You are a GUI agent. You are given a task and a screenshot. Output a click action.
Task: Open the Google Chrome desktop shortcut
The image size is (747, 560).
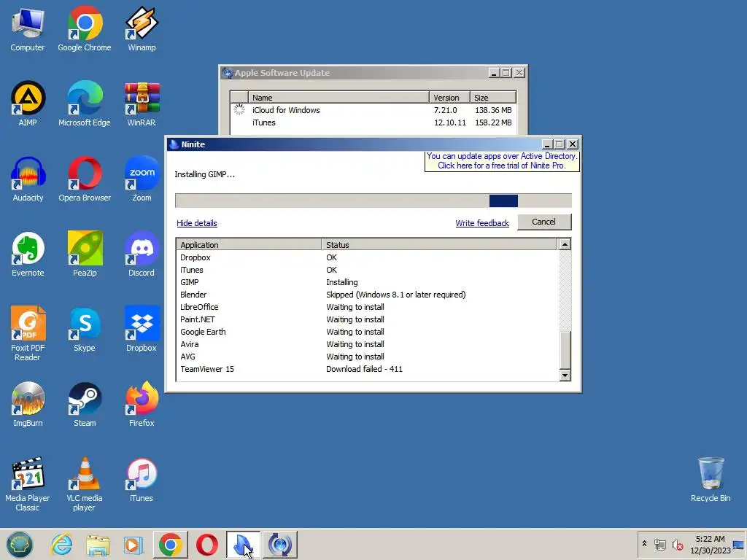click(x=85, y=28)
